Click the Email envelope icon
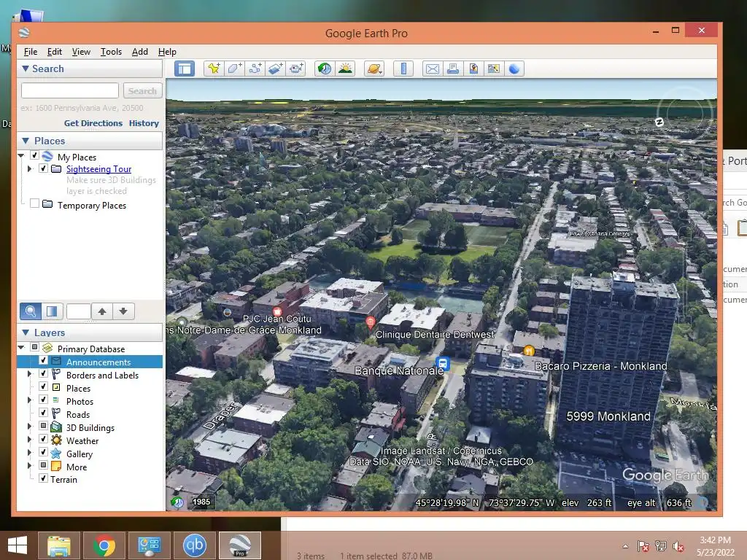The width and height of the screenshot is (747, 560). (432, 69)
